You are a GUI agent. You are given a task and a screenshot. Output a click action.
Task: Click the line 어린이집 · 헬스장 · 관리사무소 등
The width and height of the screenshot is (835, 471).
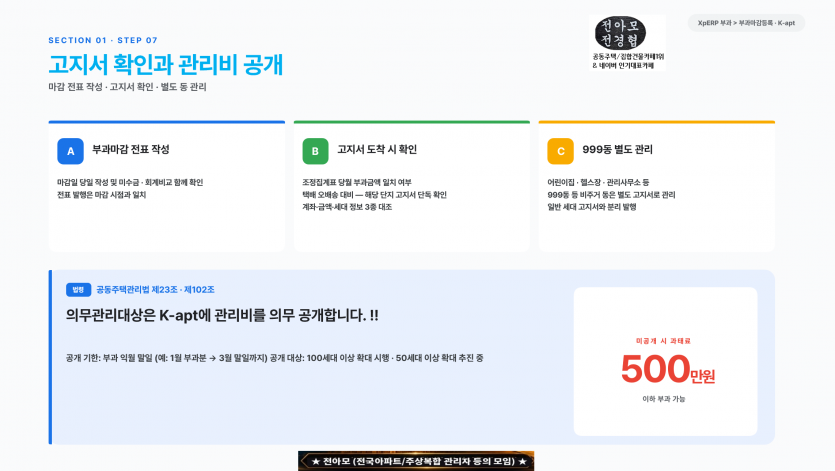[598, 182]
